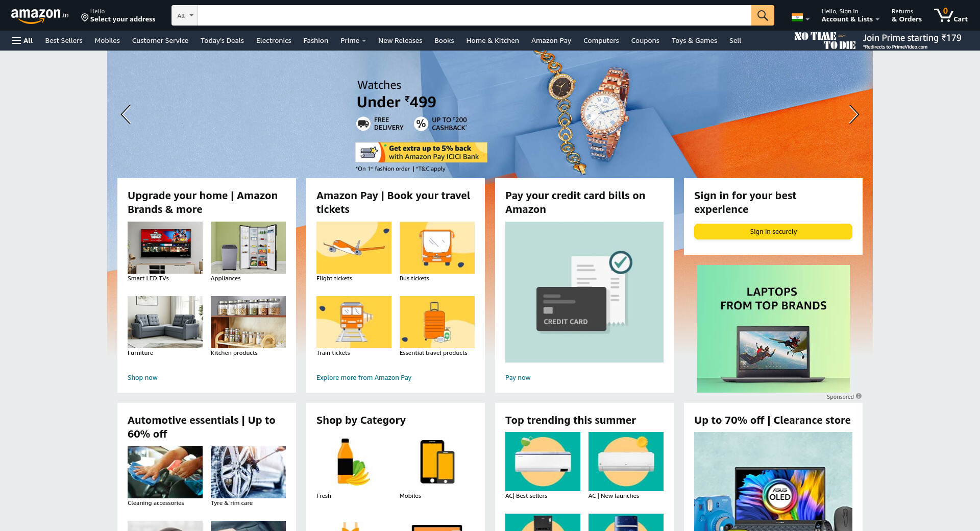
Task: Open the Clearance store product image
Action: (773, 481)
